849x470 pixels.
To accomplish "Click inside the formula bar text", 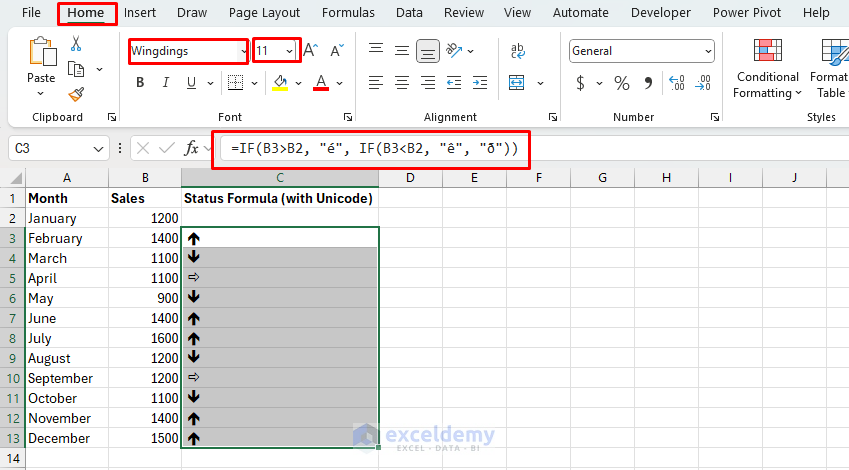I will [375, 148].
